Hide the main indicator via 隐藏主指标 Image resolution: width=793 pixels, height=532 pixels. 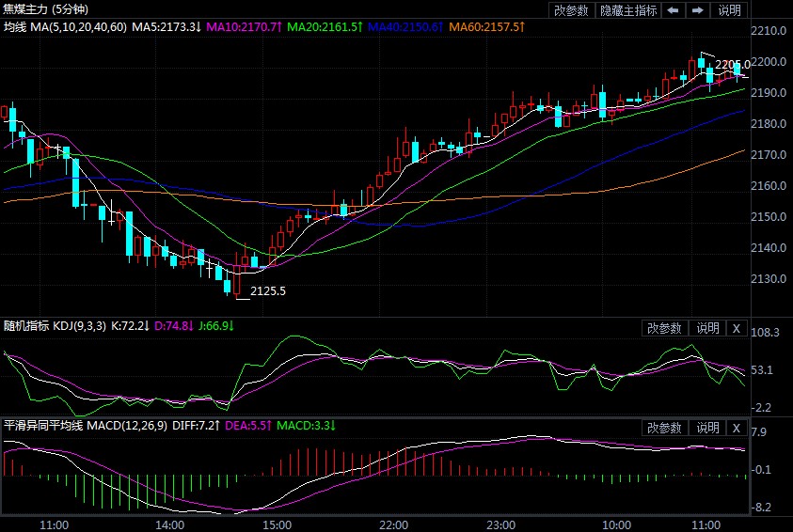tap(628, 10)
